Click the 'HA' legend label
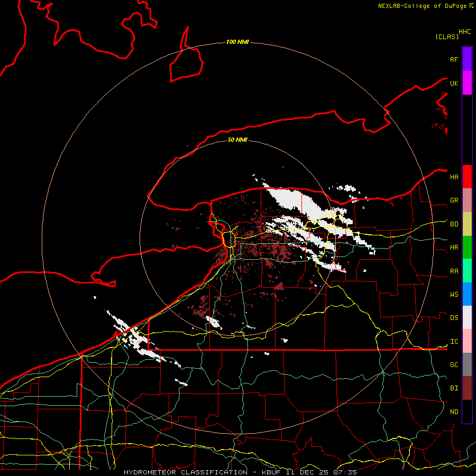 [454, 177]
